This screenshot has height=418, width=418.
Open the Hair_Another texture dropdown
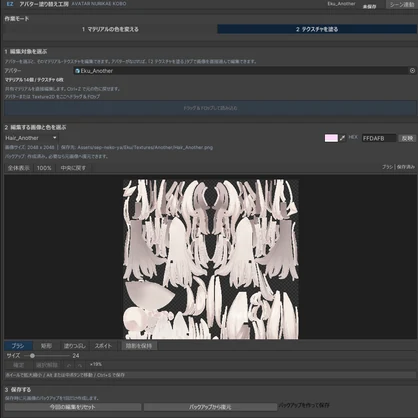[31, 138]
